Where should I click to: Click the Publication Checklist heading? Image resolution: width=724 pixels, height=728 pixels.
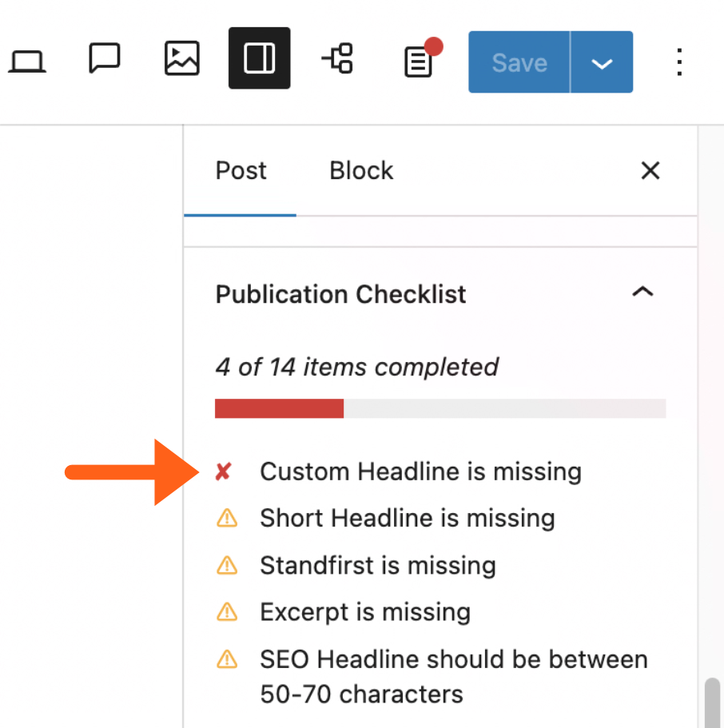pyautogui.click(x=340, y=294)
